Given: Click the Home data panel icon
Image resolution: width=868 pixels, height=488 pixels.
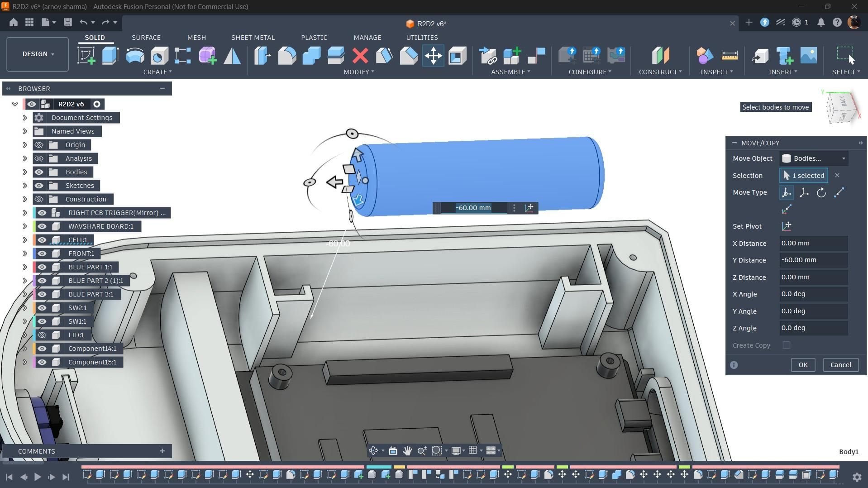Looking at the screenshot, I should [14, 22].
